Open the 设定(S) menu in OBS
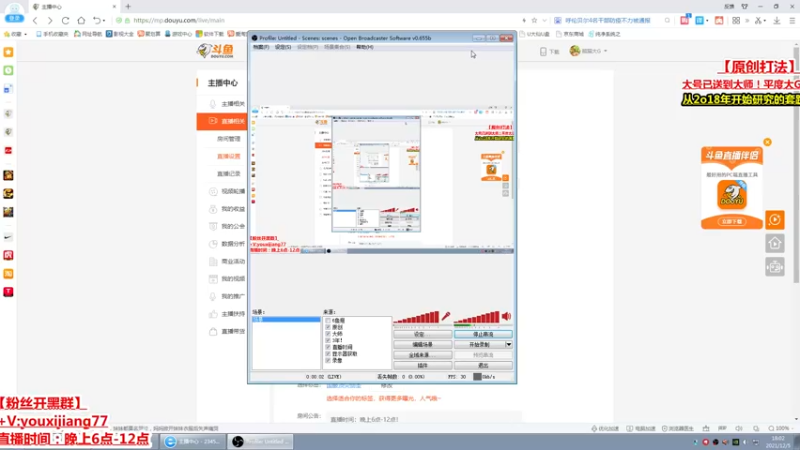Screen dimensions: 800x450 click(283, 47)
